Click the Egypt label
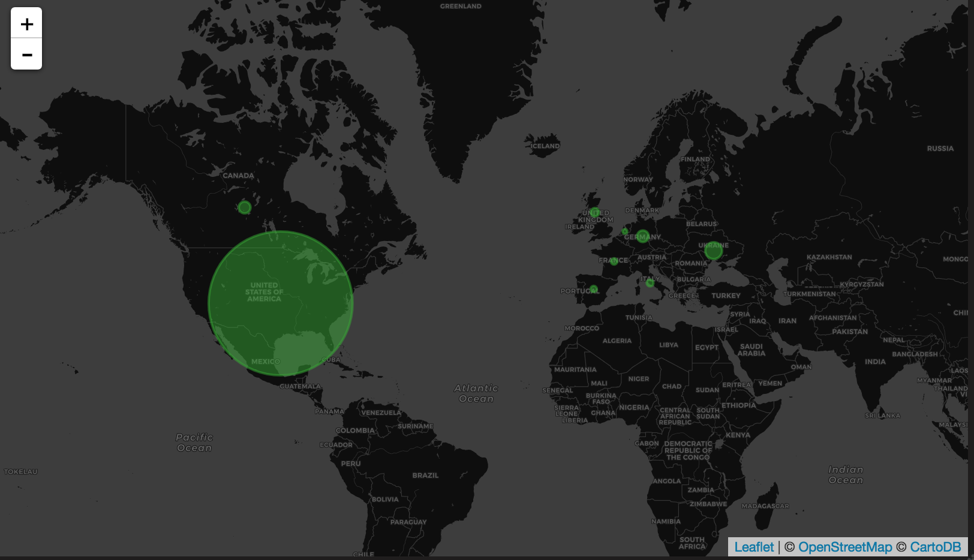This screenshot has height=560, width=974. [x=707, y=348]
